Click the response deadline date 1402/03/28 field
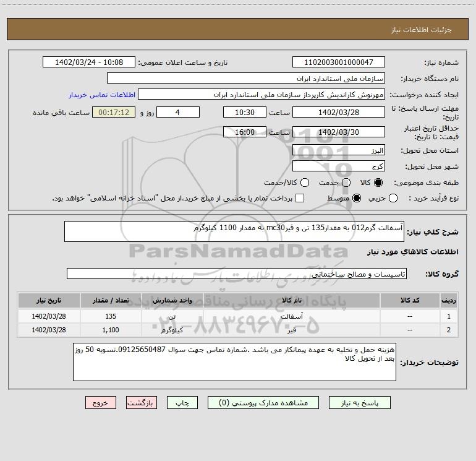The image size is (476, 461). tap(339, 112)
